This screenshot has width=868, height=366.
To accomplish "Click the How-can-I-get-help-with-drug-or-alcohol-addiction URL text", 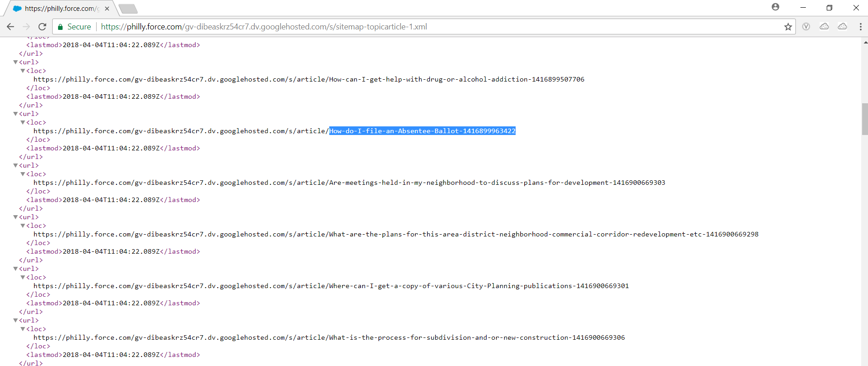I will pyautogui.click(x=309, y=79).
